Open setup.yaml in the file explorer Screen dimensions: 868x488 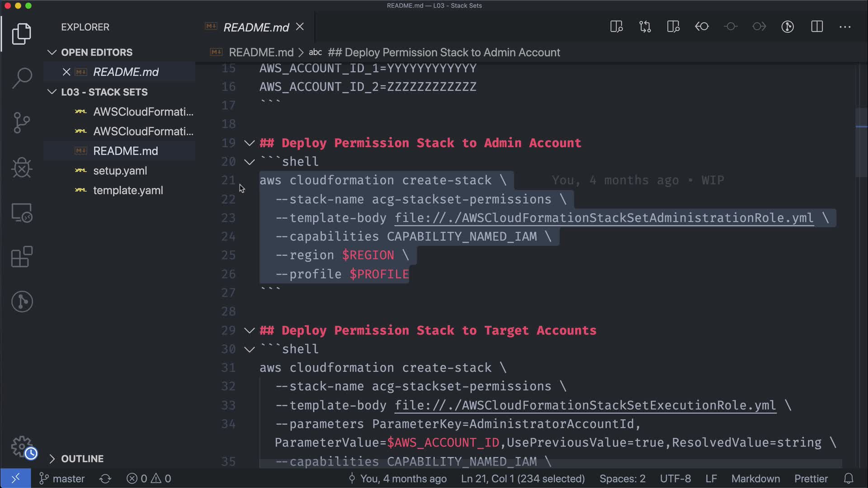click(x=120, y=171)
